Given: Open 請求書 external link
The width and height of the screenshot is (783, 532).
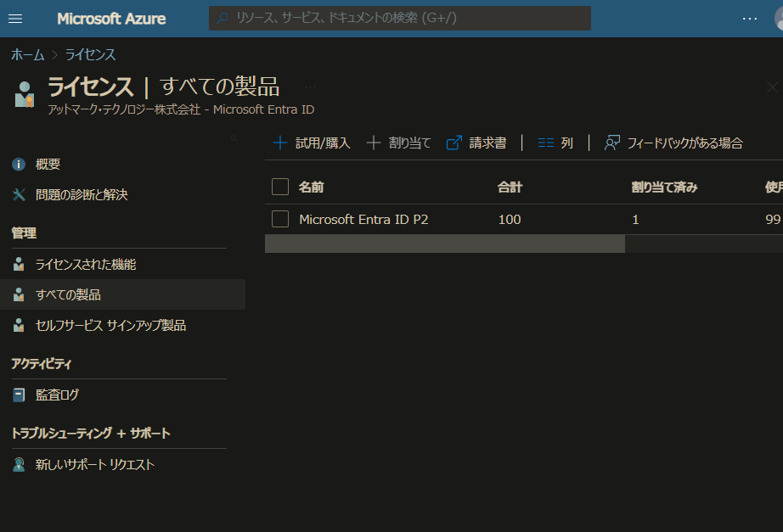Looking at the screenshot, I should [476, 143].
